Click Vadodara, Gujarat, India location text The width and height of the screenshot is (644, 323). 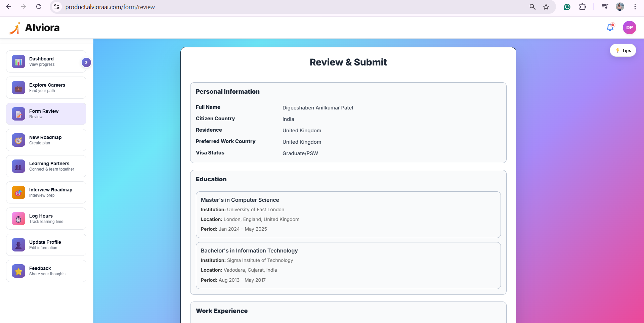(250, 270)
